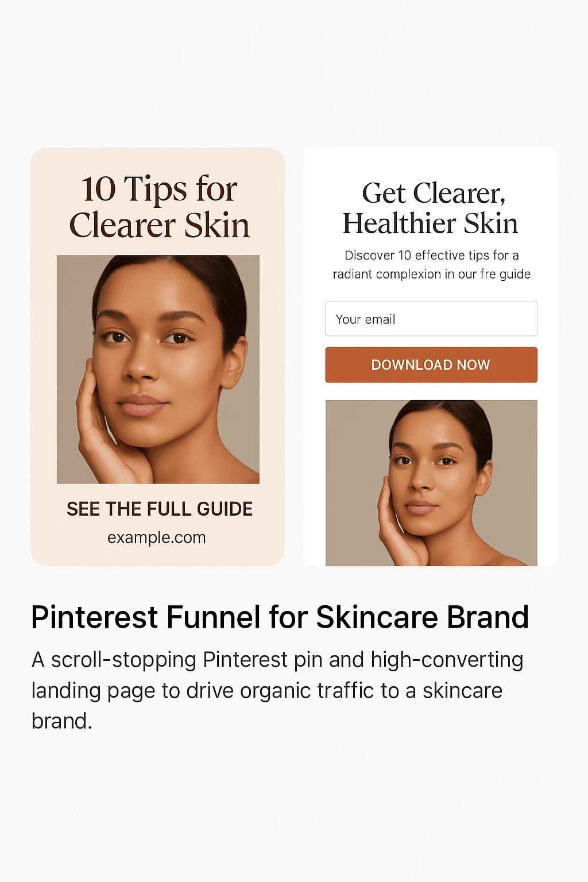Click the "A scroll-stopping Pinterest pin" description paragraph
Screen dimensions: 588x882
tap(277, 690)
